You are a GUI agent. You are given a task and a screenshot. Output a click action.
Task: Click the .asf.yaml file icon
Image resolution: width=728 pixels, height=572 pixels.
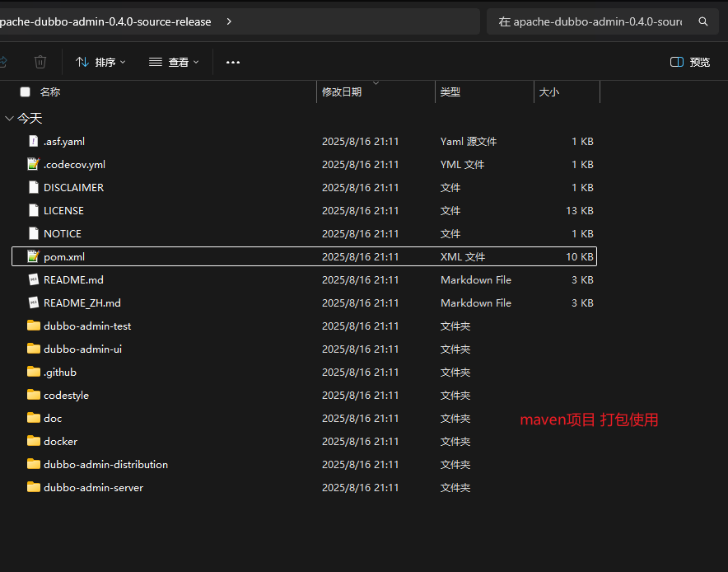34,141
